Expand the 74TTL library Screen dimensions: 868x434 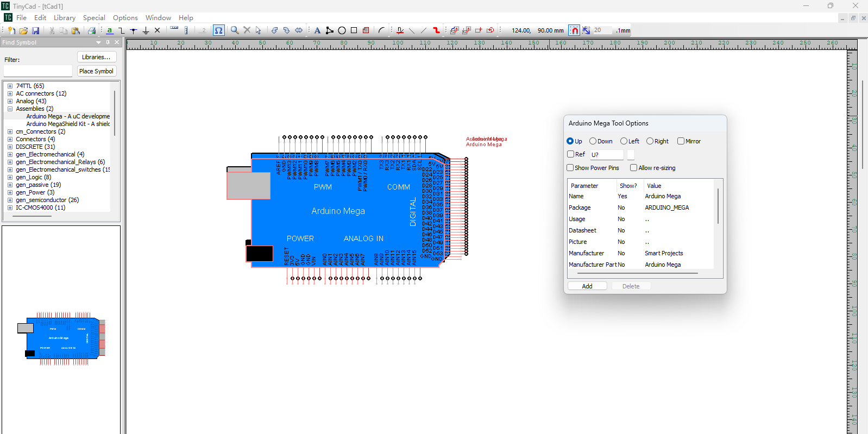tap(10, 86)
